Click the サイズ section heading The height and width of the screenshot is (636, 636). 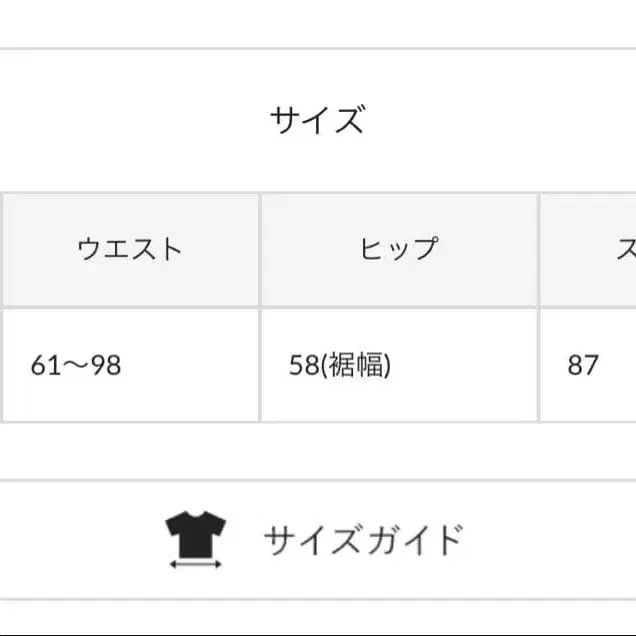click(x=317, y=121)
